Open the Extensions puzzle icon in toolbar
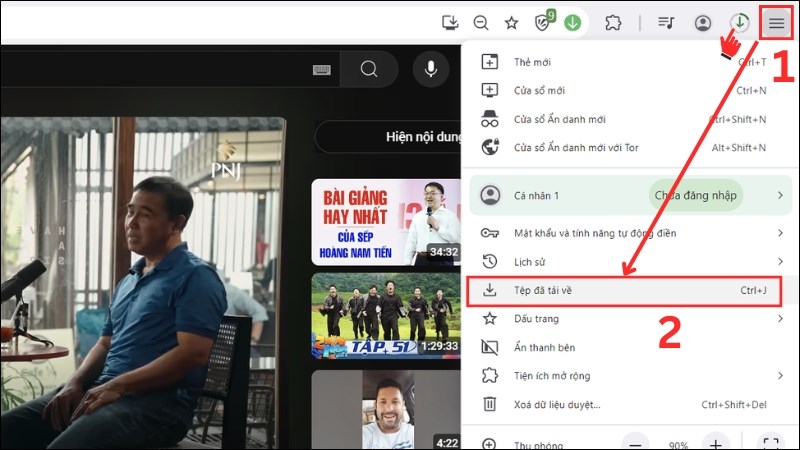Screen dimensions: 800x450 click(x=613, y=22)
